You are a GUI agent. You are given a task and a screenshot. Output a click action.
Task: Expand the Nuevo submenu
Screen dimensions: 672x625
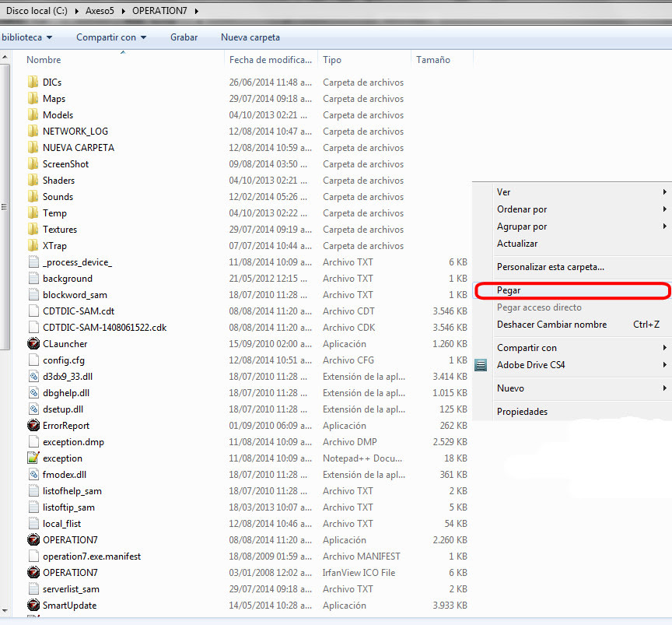[664, 388]
